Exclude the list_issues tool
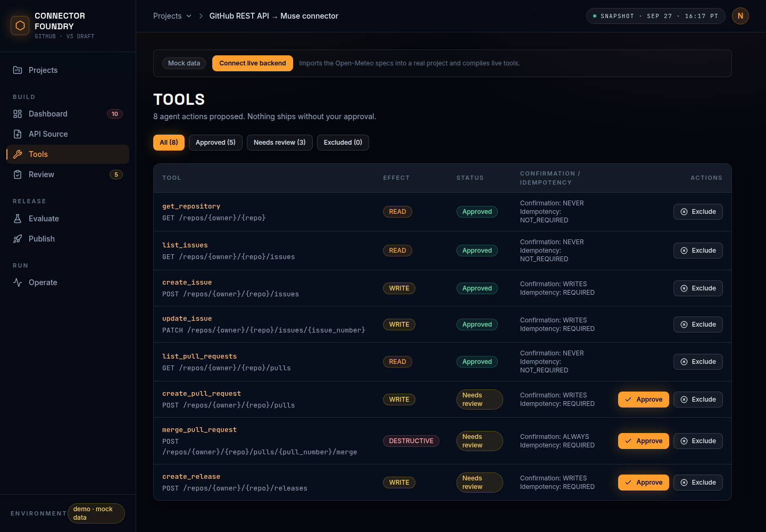Image resolution: width=766 pixels, height=532 pixels. coord(698,251)
